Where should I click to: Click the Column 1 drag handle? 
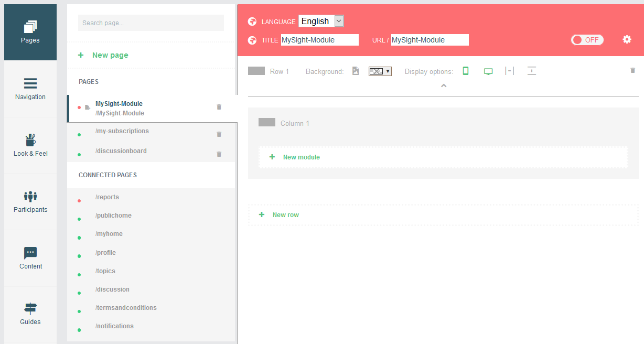267,122
